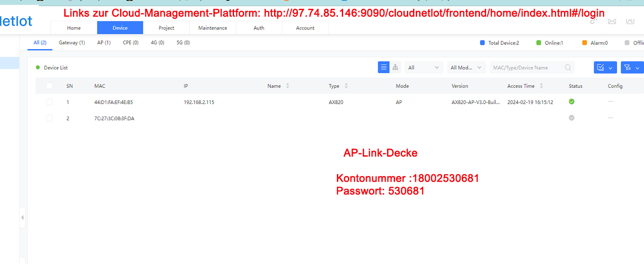Sort the table by Type column
The height and width of the screenshot is (264, 644).
[346, 86]
